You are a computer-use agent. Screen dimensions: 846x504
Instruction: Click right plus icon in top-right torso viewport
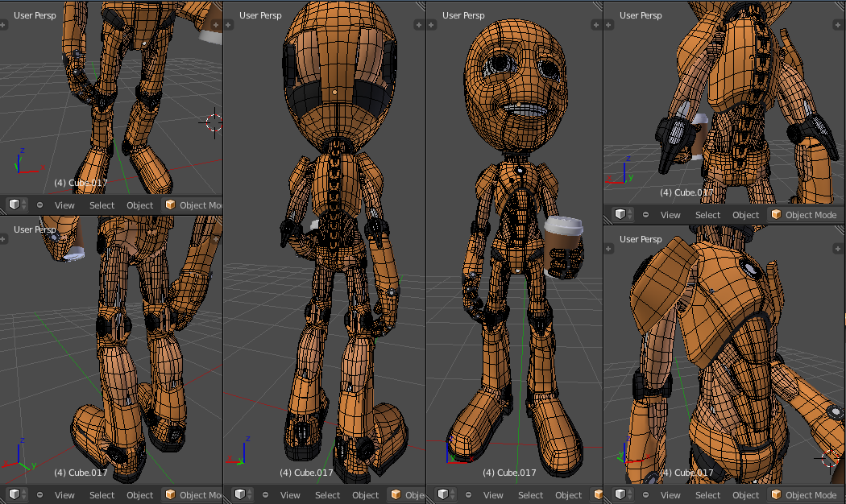(838, 25)
